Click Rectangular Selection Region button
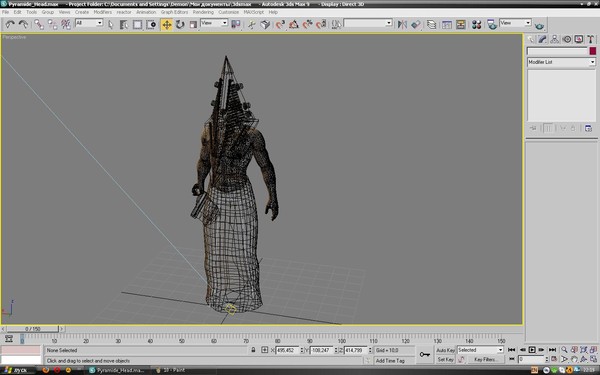 137,24
